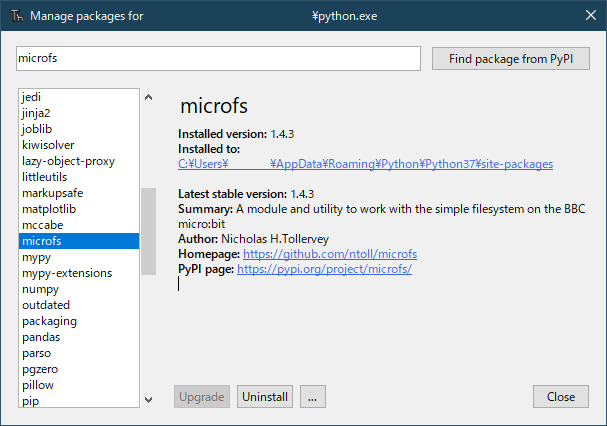Click the Latest stable version 1.4.3 text
607x426 pixels.
[x=246, y=194]
